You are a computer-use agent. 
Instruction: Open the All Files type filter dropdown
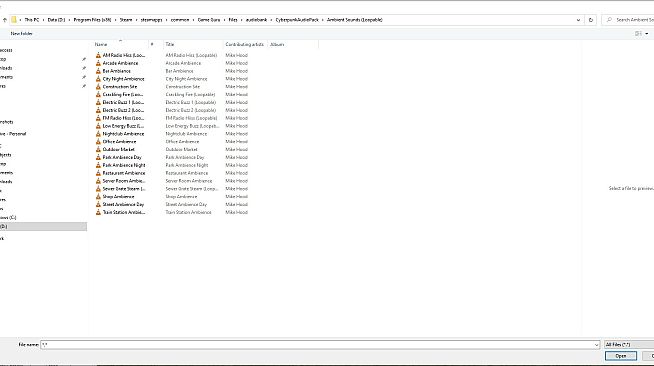click(x=629, y=345)
